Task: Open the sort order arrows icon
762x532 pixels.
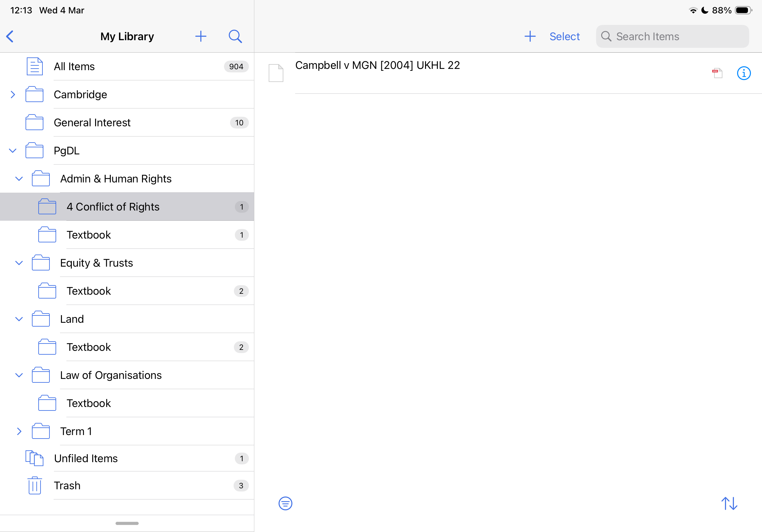Action: pos(729,503)
